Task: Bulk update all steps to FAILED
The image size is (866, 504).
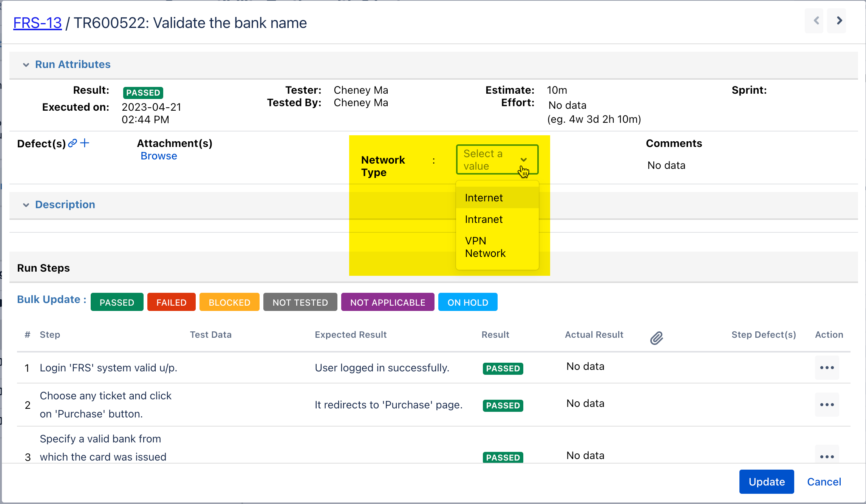Action: (171, 302)
